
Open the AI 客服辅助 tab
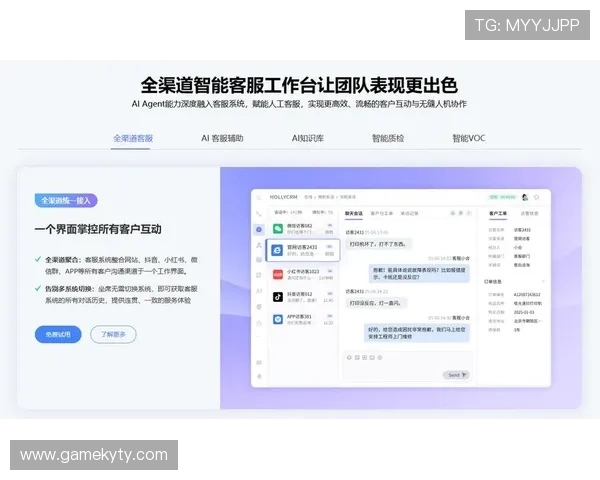(222, 138)
